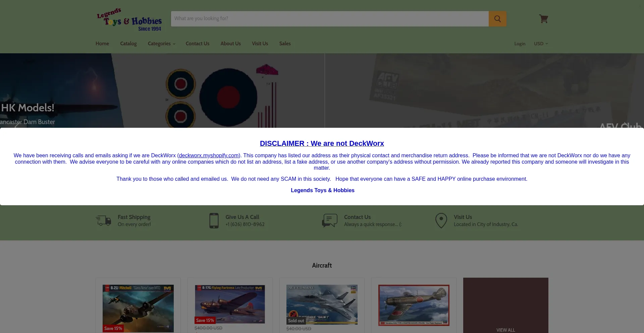Click the '$40.00 USD' struck-through price
This screenshot has width=644, height=333.
pyautogui.click(x=299, y=329)
